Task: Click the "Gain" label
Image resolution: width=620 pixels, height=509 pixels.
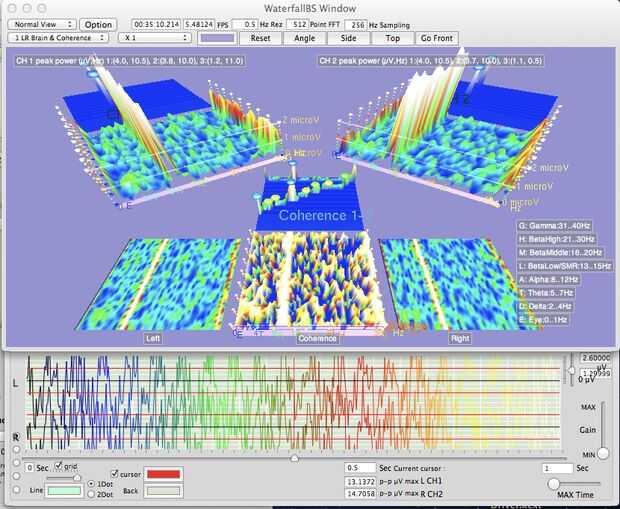Action: click(x=587, y=430)
